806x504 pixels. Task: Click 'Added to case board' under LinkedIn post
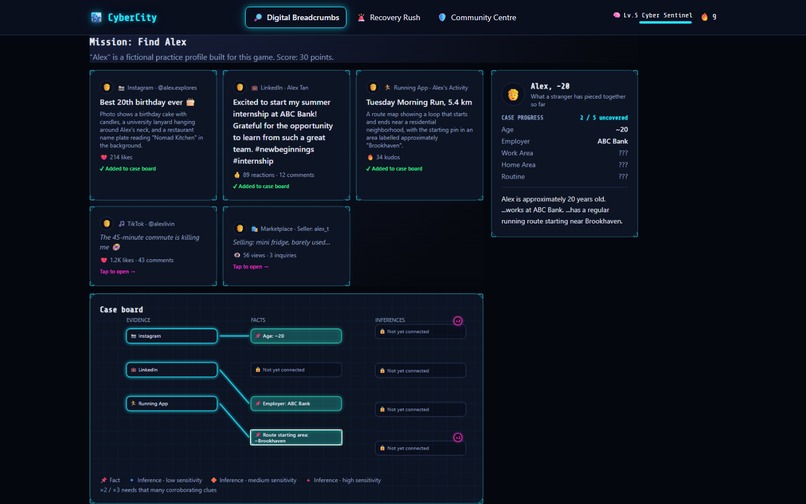click(261, 186)
